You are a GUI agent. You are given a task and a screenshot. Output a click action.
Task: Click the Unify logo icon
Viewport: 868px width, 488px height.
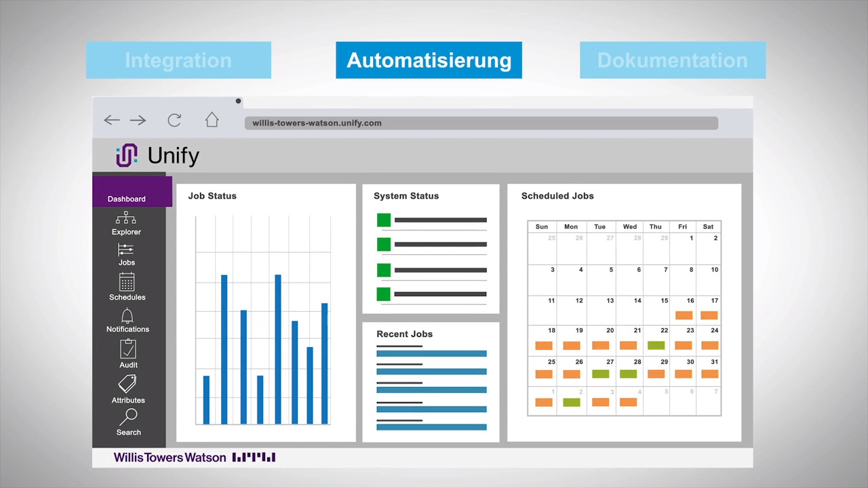coord(127,155)
